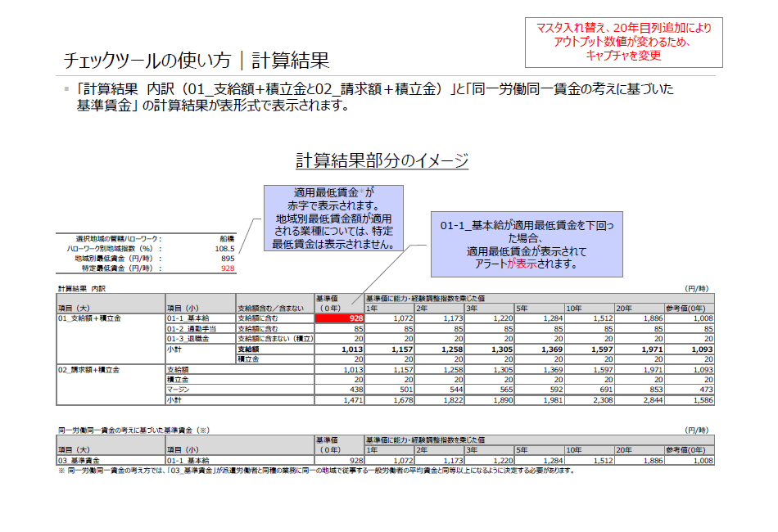
Task: Select 928 in the 03_基準賃金 row
Action: point(339,461)
